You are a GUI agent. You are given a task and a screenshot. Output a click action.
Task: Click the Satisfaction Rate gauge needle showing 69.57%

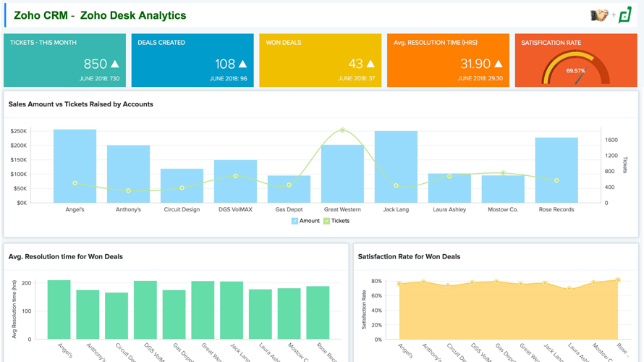(x=579, y=77)
